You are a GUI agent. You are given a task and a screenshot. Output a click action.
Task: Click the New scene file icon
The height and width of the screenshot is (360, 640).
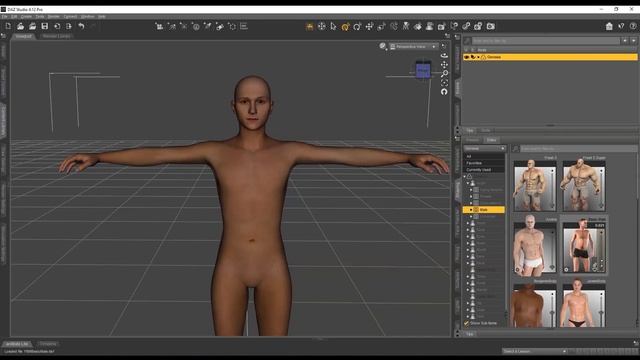(8, 26)
